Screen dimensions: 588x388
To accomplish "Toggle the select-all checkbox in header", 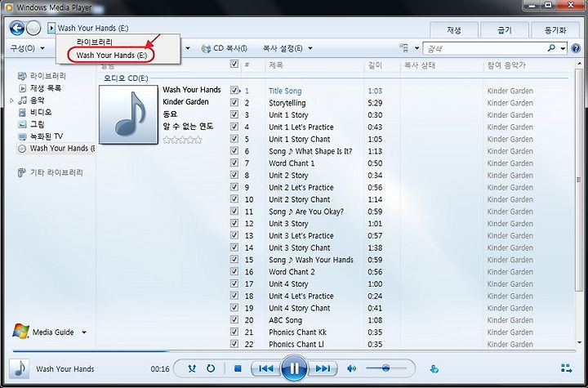I will 234,64.
